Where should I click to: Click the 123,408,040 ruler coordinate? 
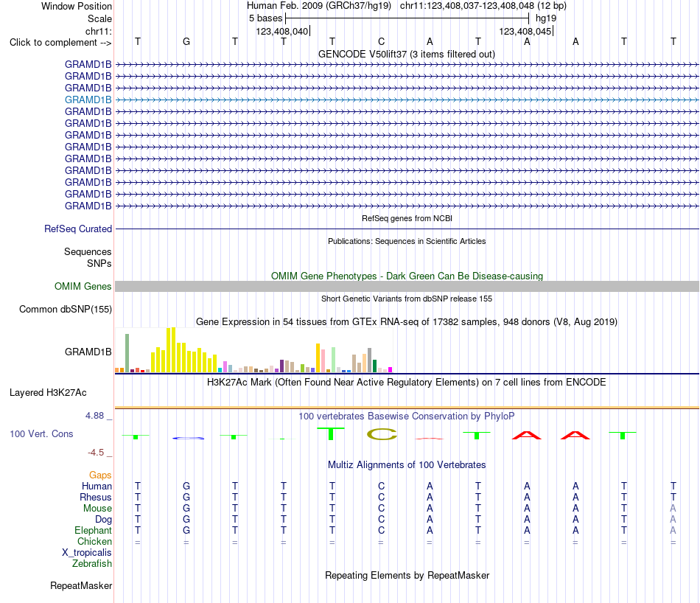coord(281,31)
